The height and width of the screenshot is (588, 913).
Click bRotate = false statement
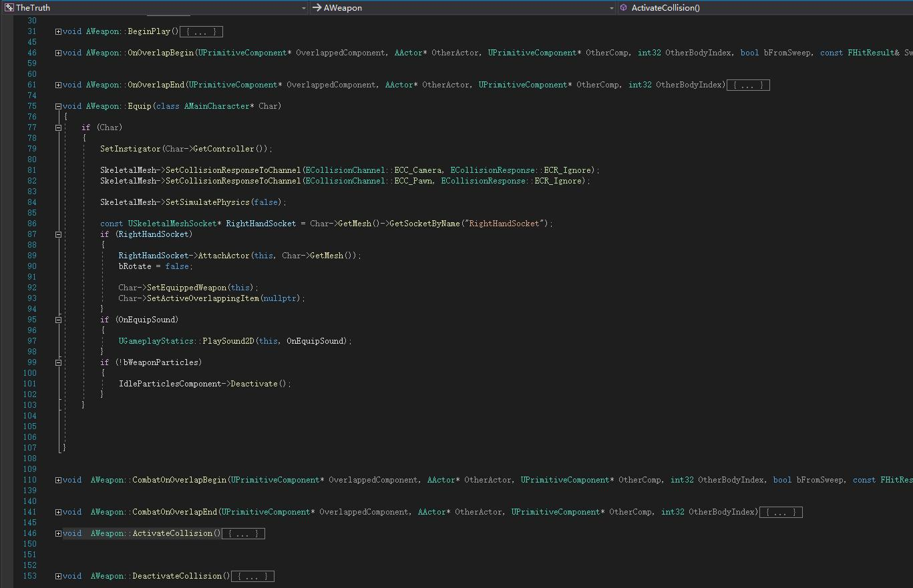click(156, 266)
